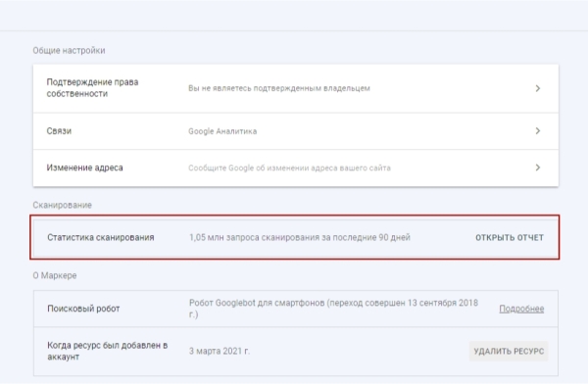
Task: Select the Google Аналитика association text
Action: pyautogui.click(x=222, y=131)
